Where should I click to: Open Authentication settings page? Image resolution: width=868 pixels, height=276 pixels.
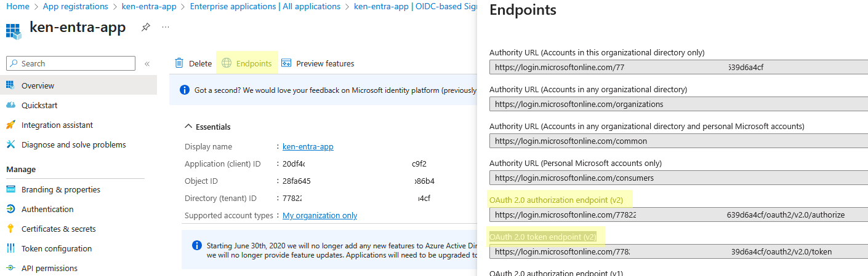pyautogui.click(x=47, y=209)
